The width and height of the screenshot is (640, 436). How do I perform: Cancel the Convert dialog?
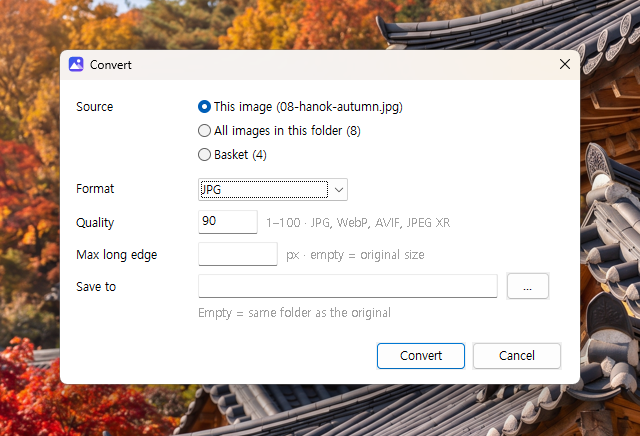517,356
